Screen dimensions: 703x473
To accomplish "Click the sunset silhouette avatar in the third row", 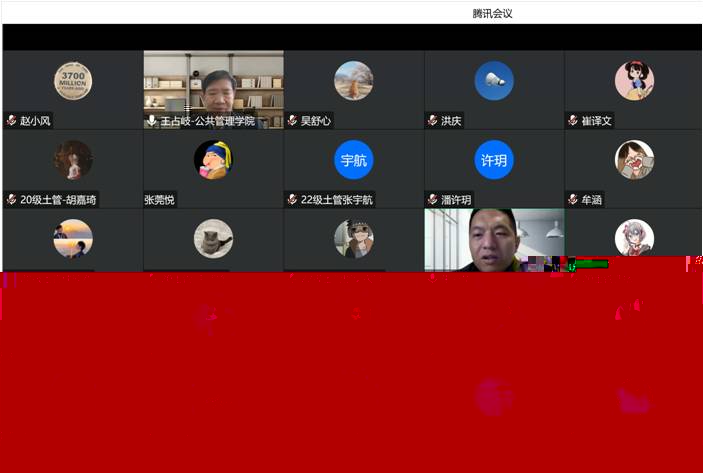I will pyautogui.click(x=73, y=238).
